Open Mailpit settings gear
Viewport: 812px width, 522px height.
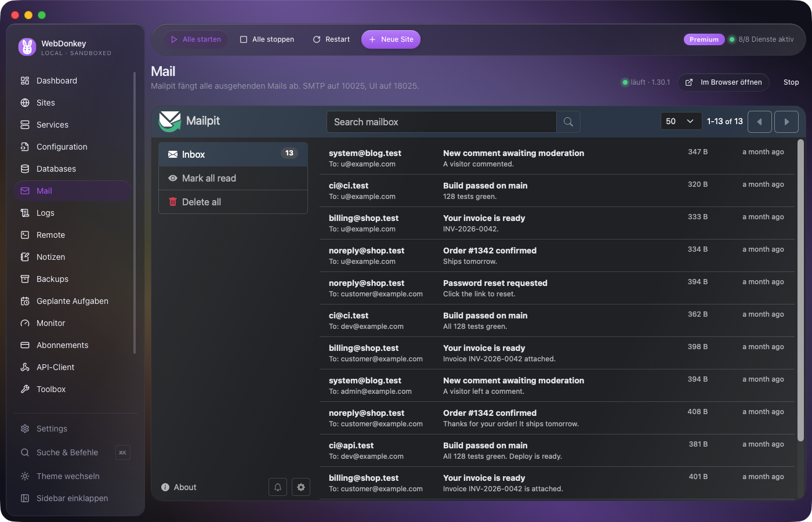301,487
